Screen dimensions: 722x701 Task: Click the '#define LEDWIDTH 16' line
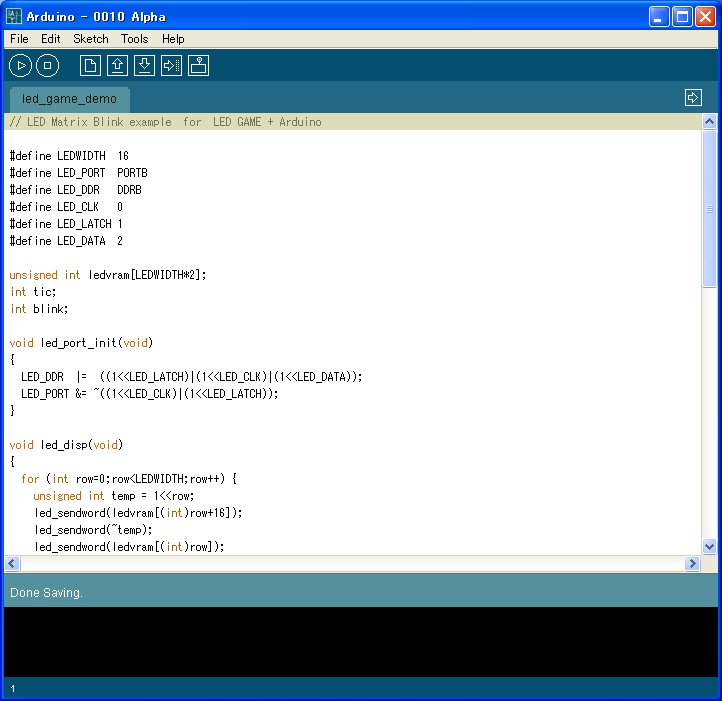pos(69,156)
